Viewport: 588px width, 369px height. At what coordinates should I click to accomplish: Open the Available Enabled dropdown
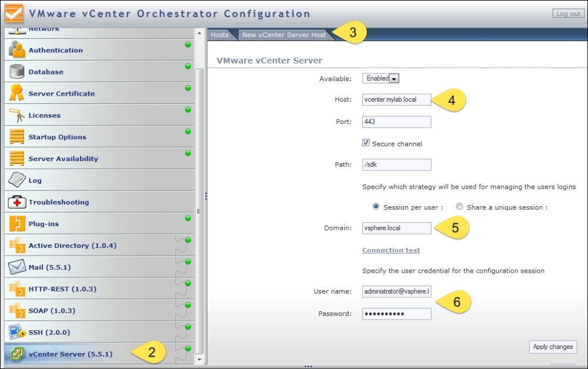(x=394, y=78)
